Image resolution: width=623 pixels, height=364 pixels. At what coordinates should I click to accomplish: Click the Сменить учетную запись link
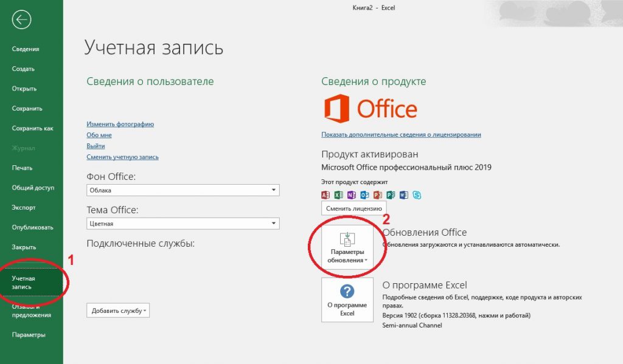122,157
